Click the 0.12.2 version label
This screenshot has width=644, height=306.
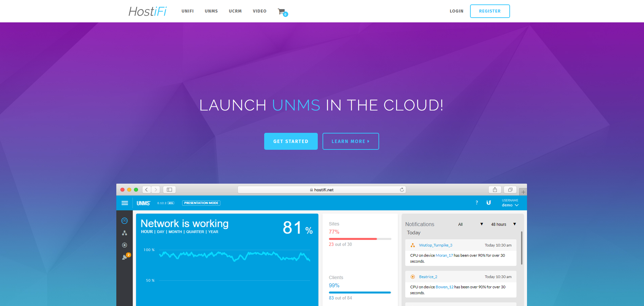[x=162, y=203]
